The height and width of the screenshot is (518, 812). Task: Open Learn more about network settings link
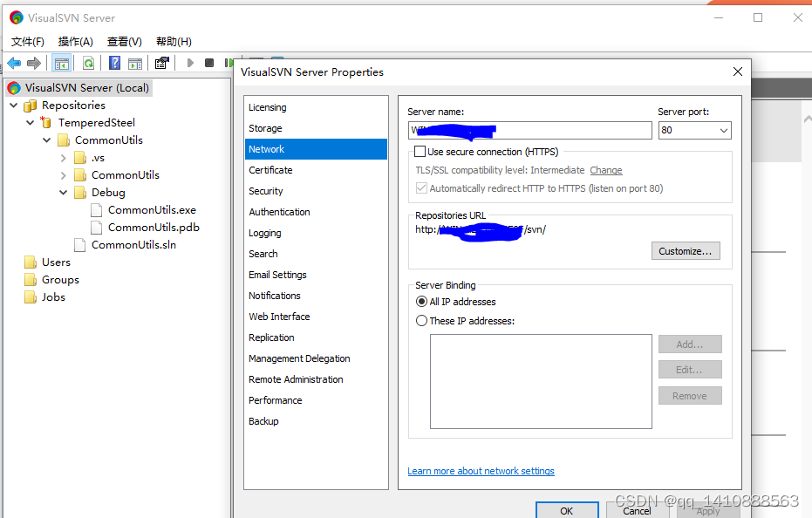coord(481,471)
